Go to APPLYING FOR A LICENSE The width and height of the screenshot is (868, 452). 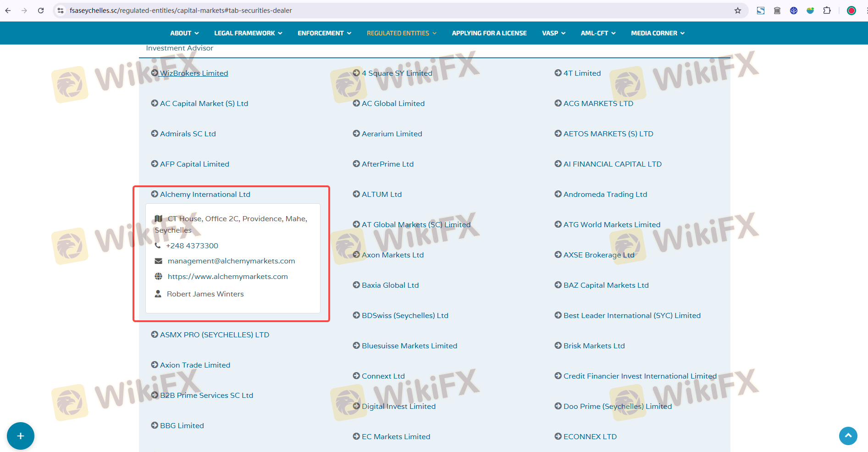[x=489, y=33]
